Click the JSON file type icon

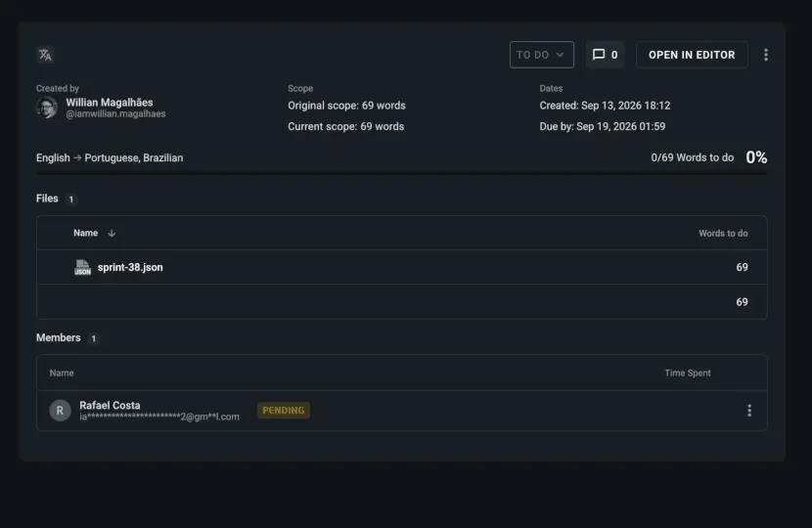(x=82, y=267)
